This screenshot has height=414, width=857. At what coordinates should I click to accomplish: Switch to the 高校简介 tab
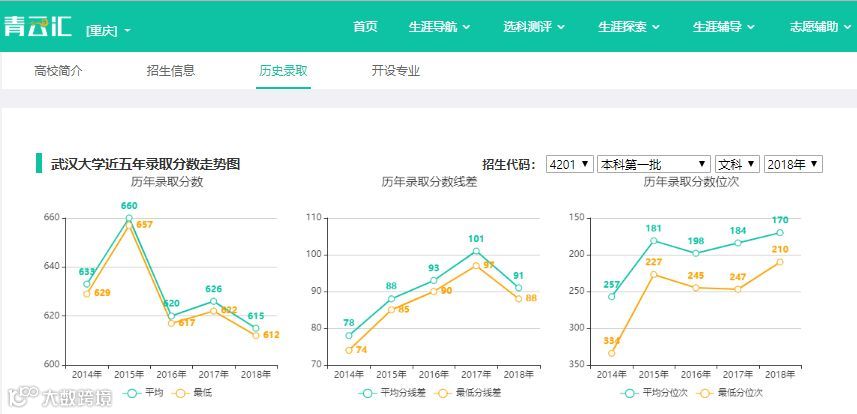58,71
